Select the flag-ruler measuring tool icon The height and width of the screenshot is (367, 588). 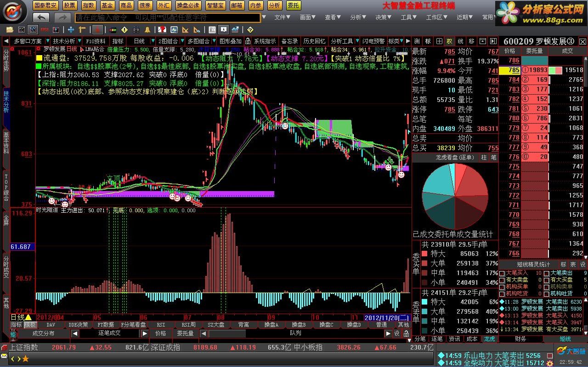pos(83,30)
